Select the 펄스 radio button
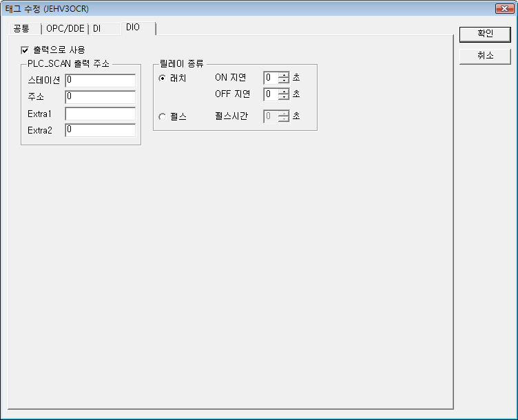This screenshot has height=420, width=518. point(162,117)
